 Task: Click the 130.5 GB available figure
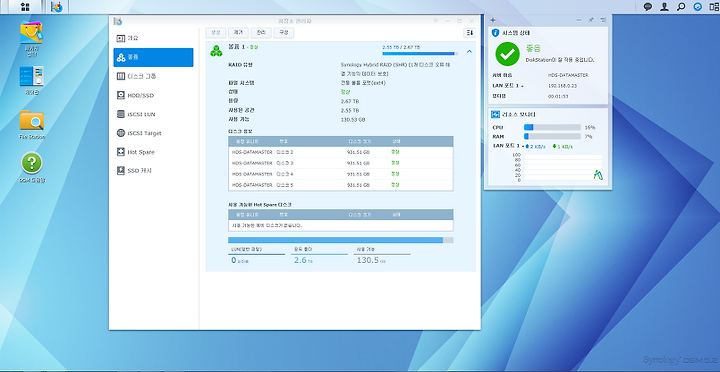[x=371, y=260]
